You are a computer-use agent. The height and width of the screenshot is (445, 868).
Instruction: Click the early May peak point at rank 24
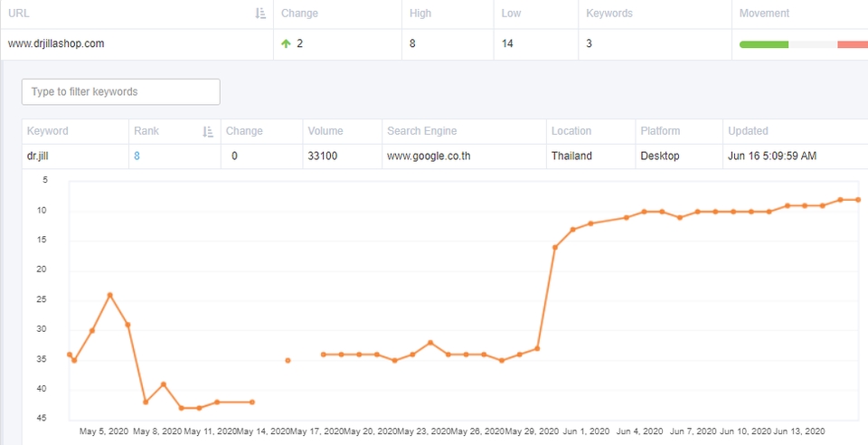[109, 295]
